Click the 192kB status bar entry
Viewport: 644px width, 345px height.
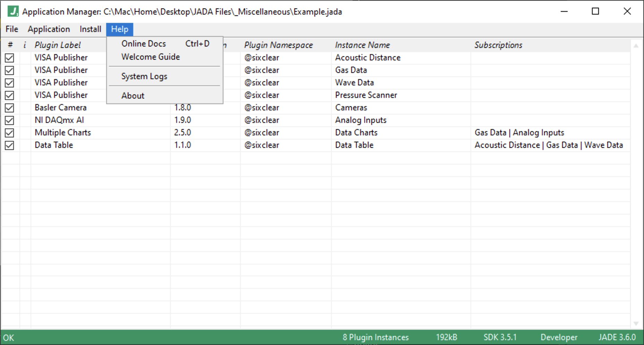pos(447,337)
